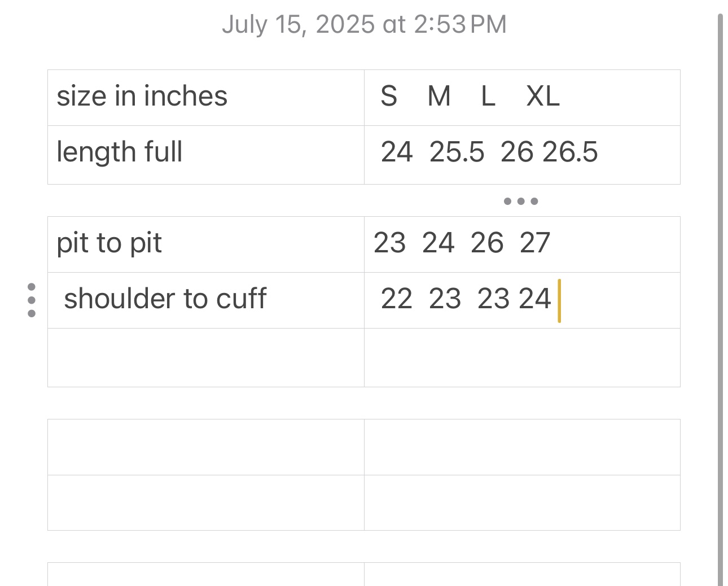
Task: Select top-right cell of the third empty table
Action: (521, 447)
